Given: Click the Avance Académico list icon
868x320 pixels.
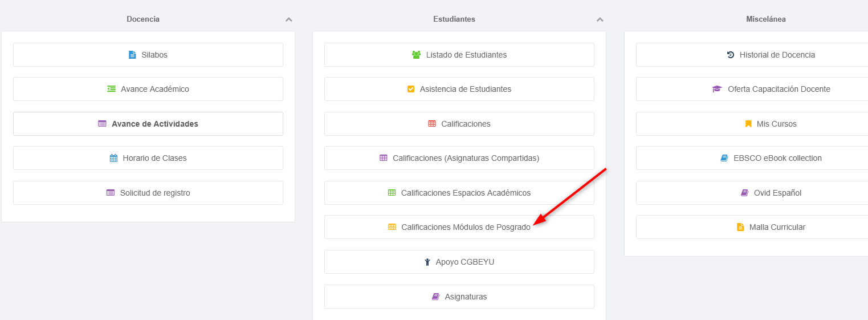Looking at the screenshot, I should click(112, 89).
